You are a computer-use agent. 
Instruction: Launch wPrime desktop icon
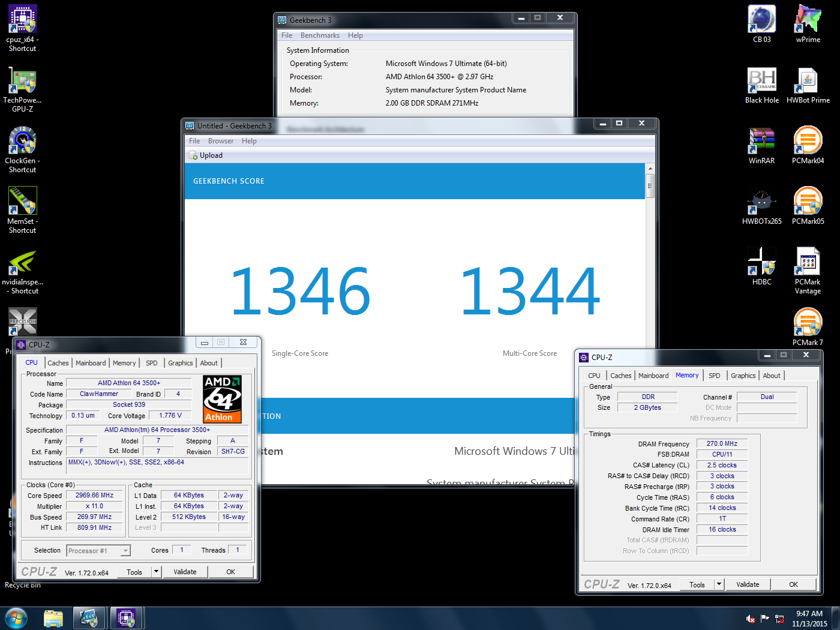808,24
